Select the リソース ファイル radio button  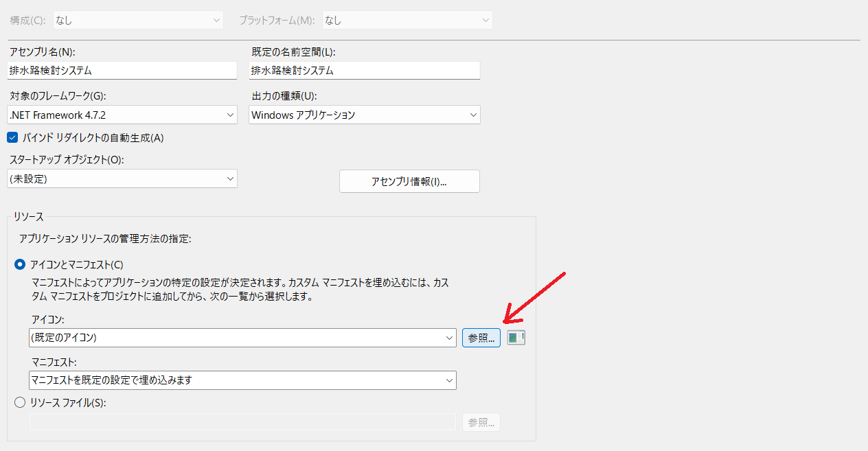point(20,403)
